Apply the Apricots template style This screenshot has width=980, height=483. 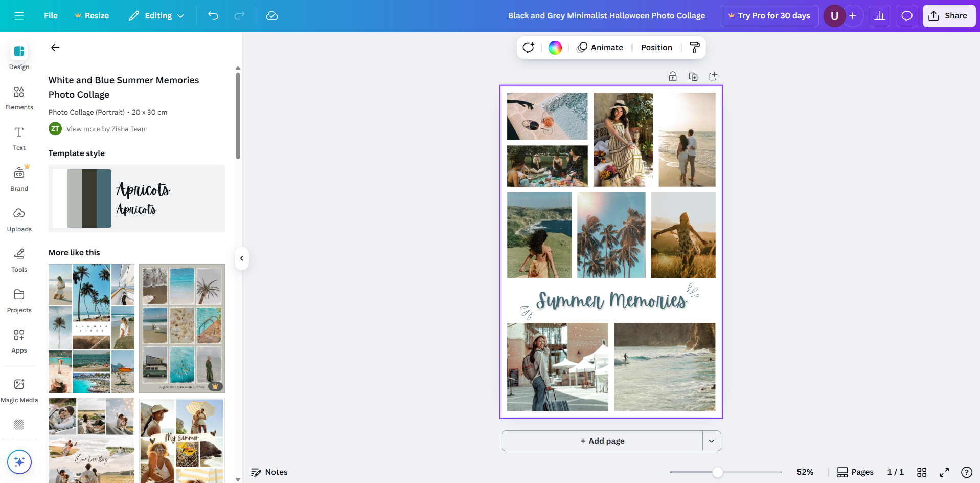[136, 199]
